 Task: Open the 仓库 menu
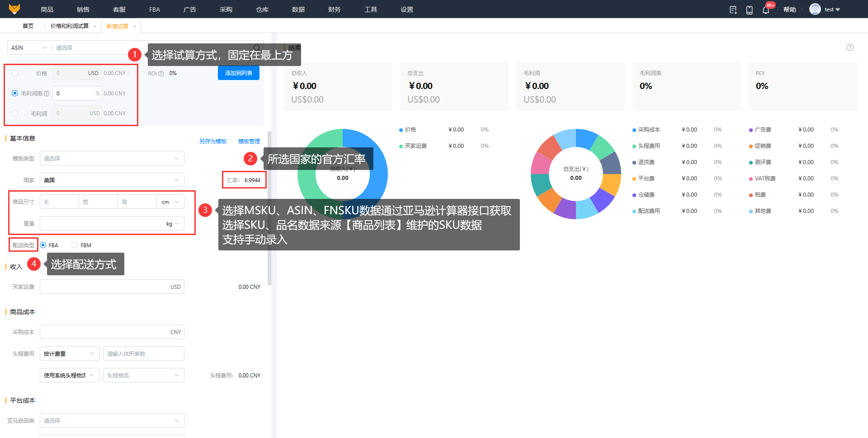(262, 9)
